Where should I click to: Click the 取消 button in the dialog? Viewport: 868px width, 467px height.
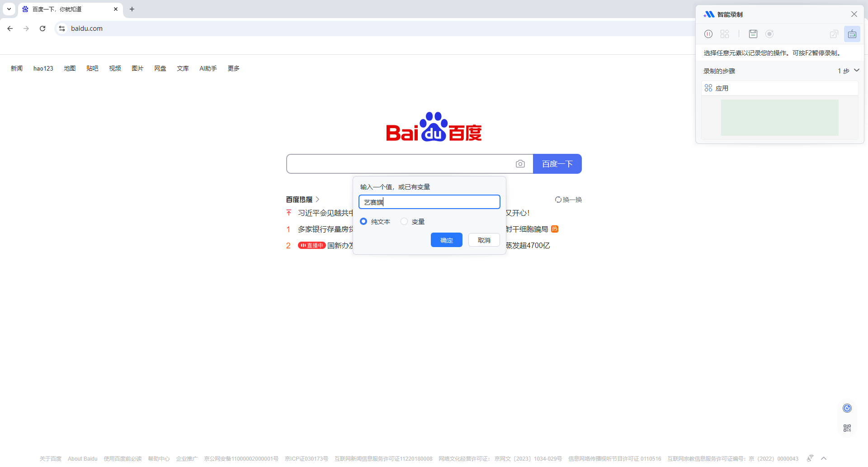pyautogui.click(x=484, y=240)
